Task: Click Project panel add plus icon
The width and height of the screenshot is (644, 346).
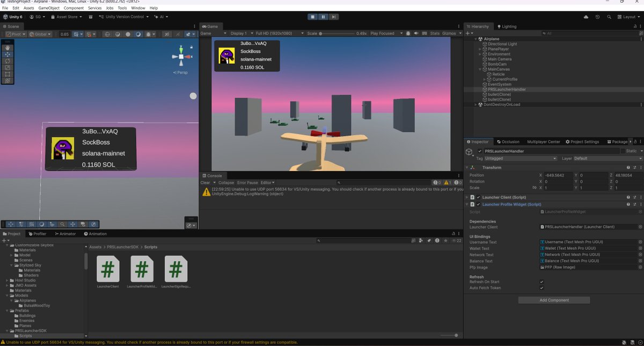Action: 4,241
